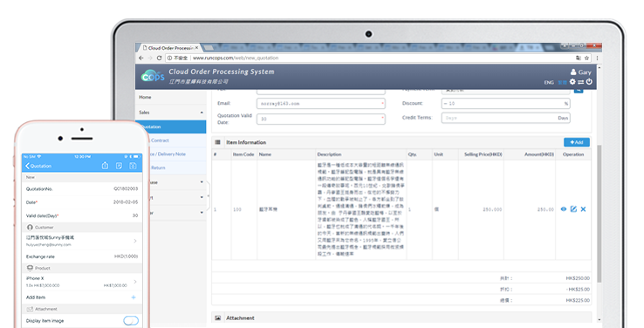Click item code cell 100

pos(237,209)
